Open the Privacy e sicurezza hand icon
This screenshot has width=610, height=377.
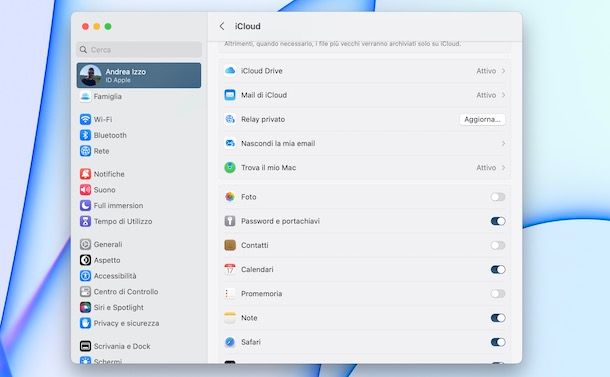click(85, 323)
